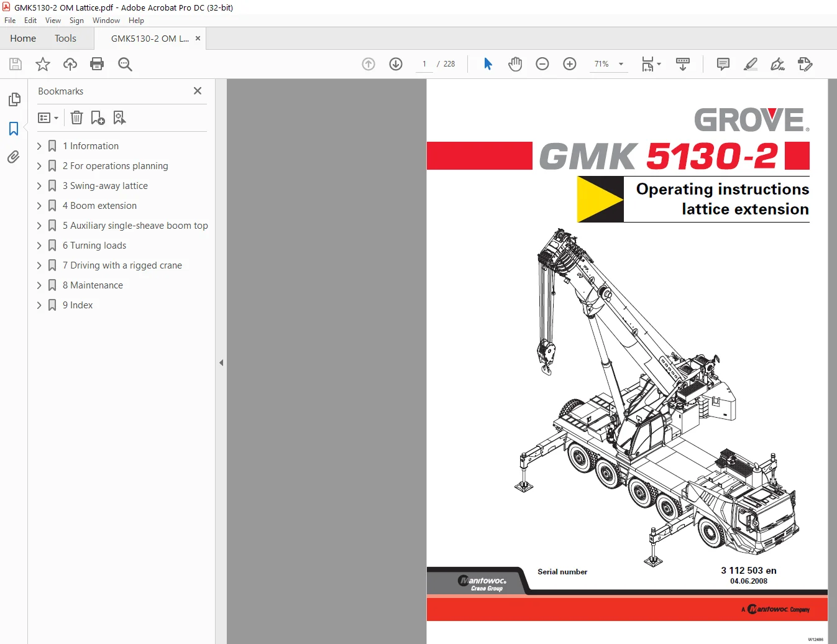Switch to the Tools tab
Screen dimensions: 837x644
65,39
